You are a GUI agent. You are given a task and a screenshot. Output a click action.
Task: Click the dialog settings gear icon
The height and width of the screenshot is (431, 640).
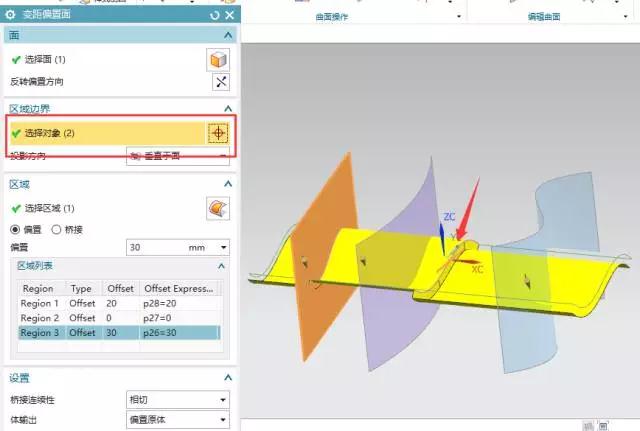coord(11,15)
